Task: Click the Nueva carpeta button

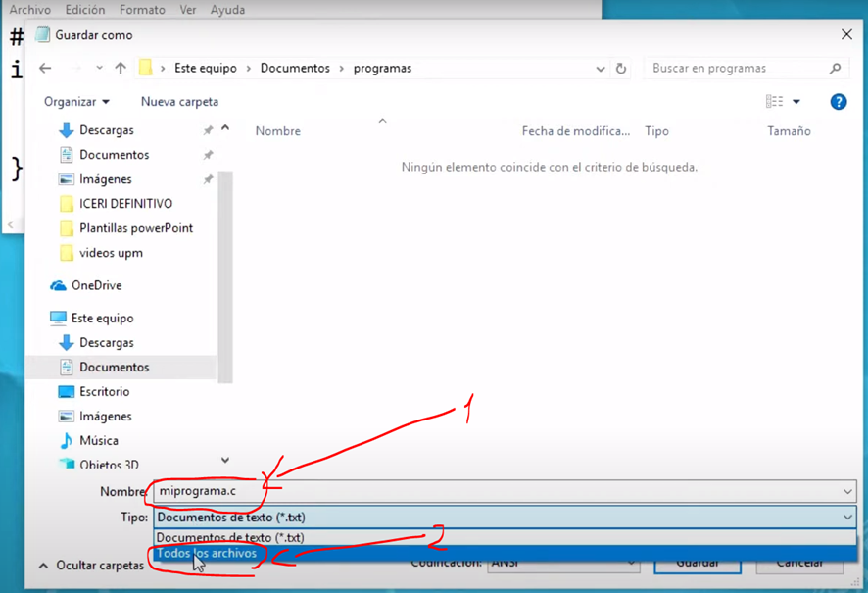Action: coord(179,102)
